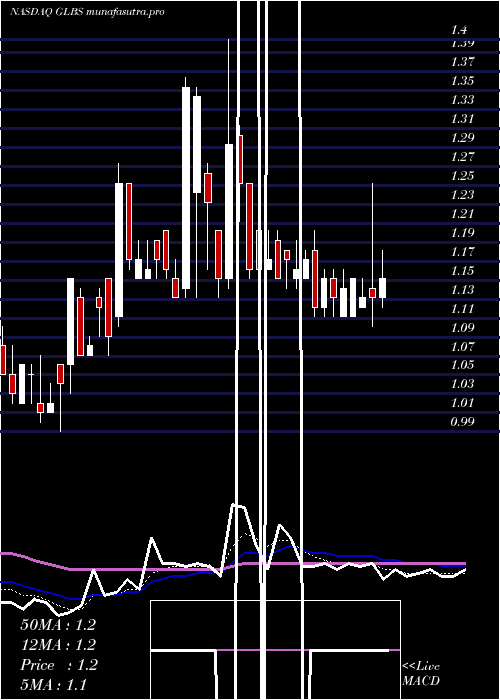Click the 1.03 price axis label
The height and width of the screenshot is (700, 500).
(x=462, y=383)
